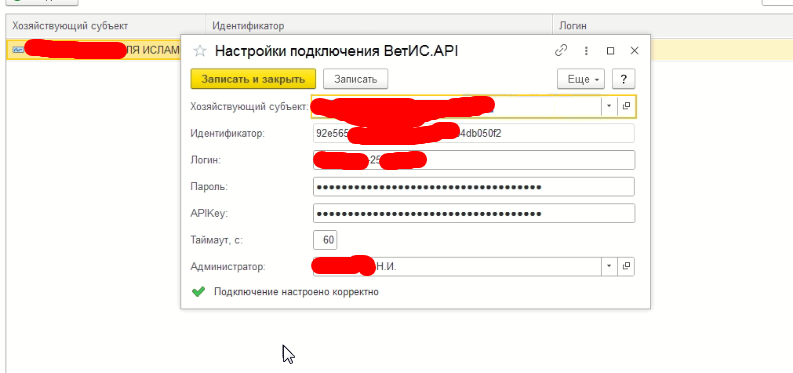Image resolution: width=793 pixels, height=373 pixels.
Task: Click the green check status icon
Action: tap(199, 292)
